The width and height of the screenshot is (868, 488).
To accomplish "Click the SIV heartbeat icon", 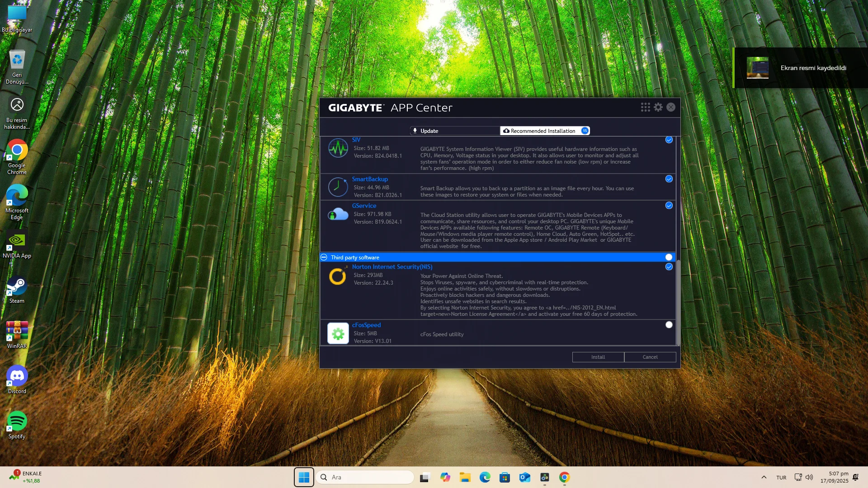I will [338, 148].
